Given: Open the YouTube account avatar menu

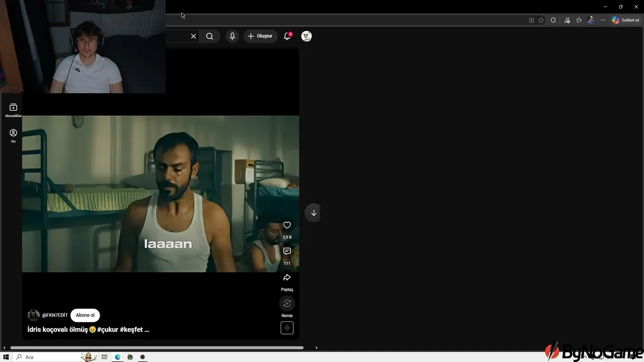Looking at the screenshot, I should coord(306,36).
